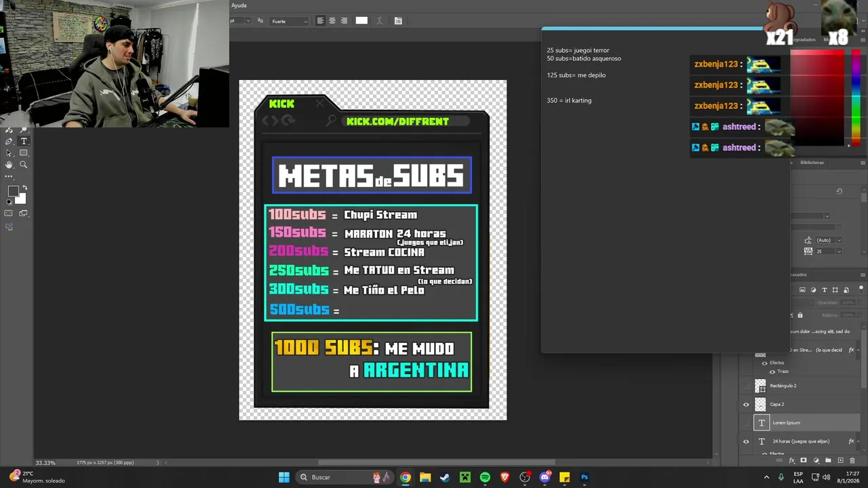Filter layers by smart object icon

846,290
